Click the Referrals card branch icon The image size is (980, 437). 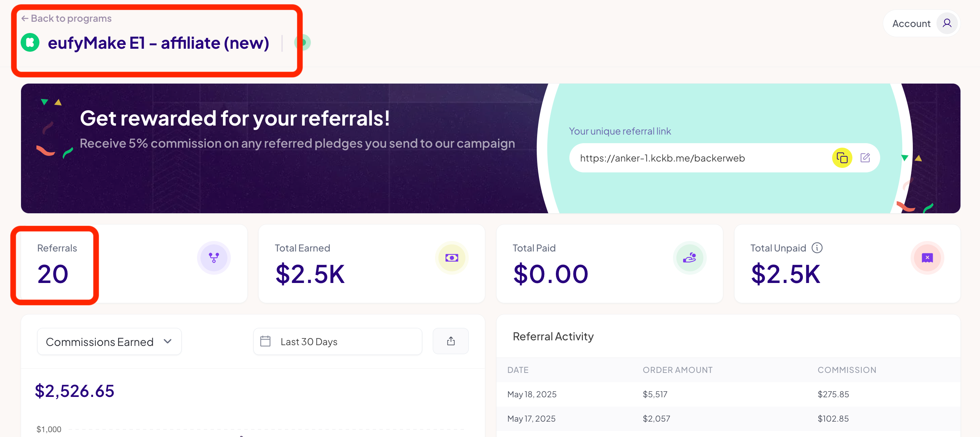214,257
